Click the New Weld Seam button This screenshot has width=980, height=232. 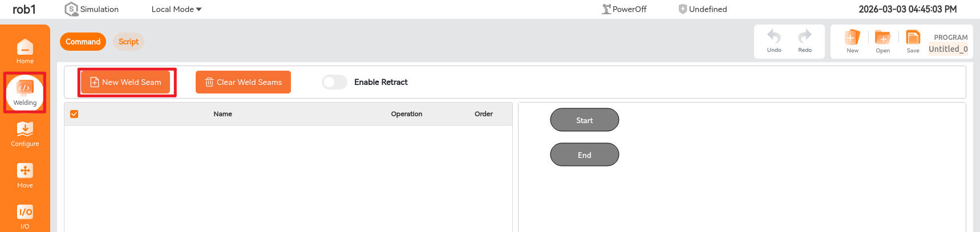pyautogui.click(x=125, y=82)
